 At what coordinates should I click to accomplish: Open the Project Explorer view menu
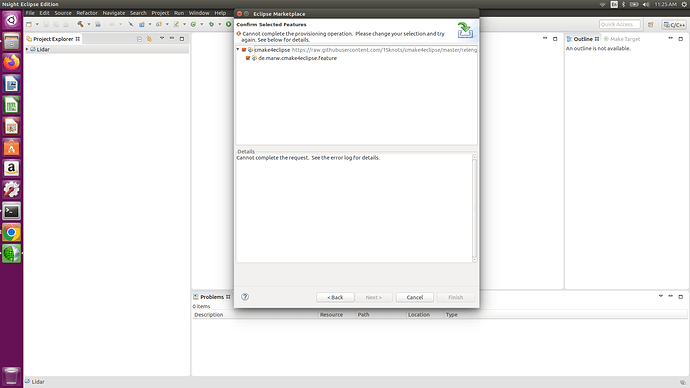(x=161, y=39)
